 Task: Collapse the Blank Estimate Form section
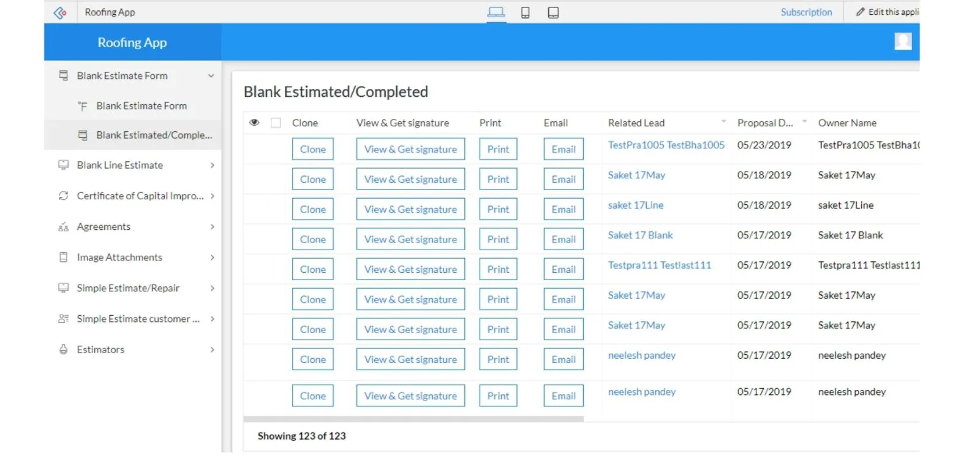211,76
